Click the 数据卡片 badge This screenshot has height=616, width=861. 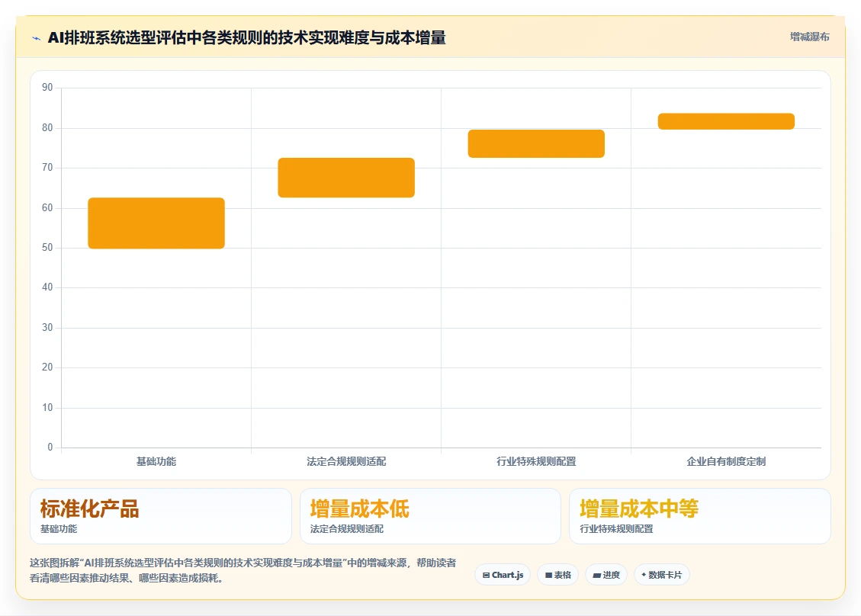(662, 575)
